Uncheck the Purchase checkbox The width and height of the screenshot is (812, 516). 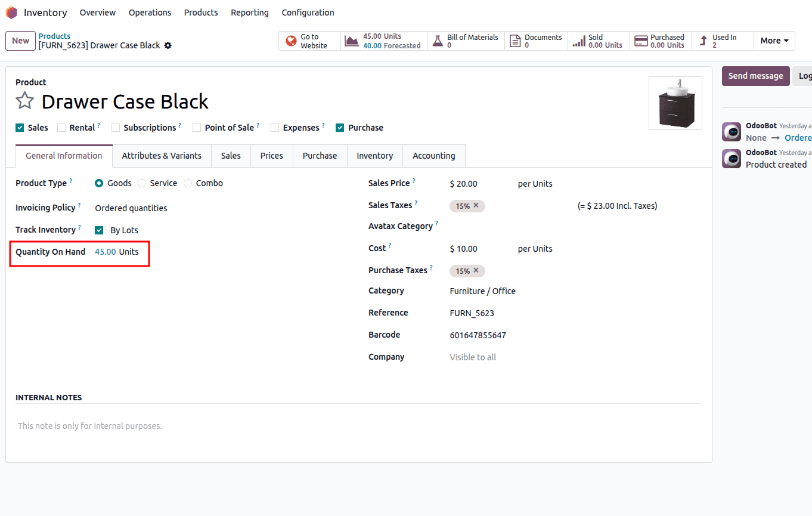click(x=340, y=128)
